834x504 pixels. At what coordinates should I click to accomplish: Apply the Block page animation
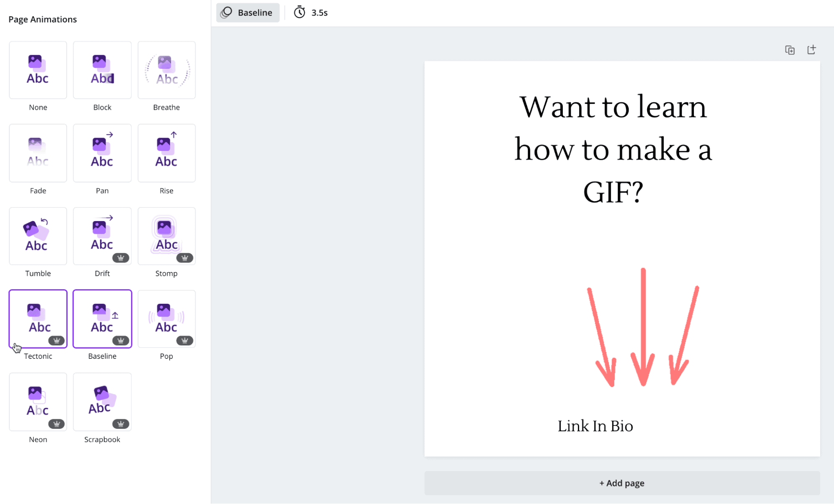(102, 70)
